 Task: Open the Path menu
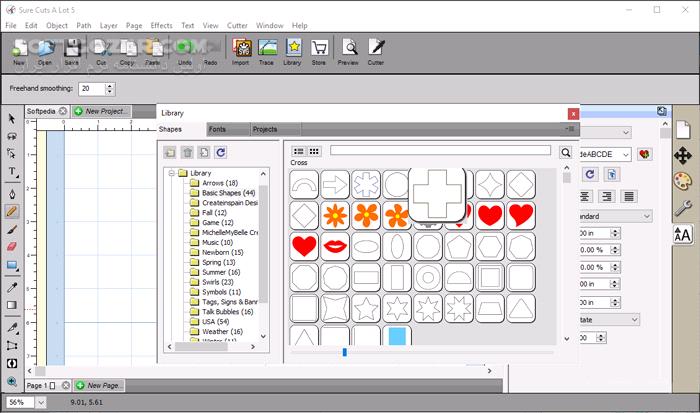click(x=83, y=25)
